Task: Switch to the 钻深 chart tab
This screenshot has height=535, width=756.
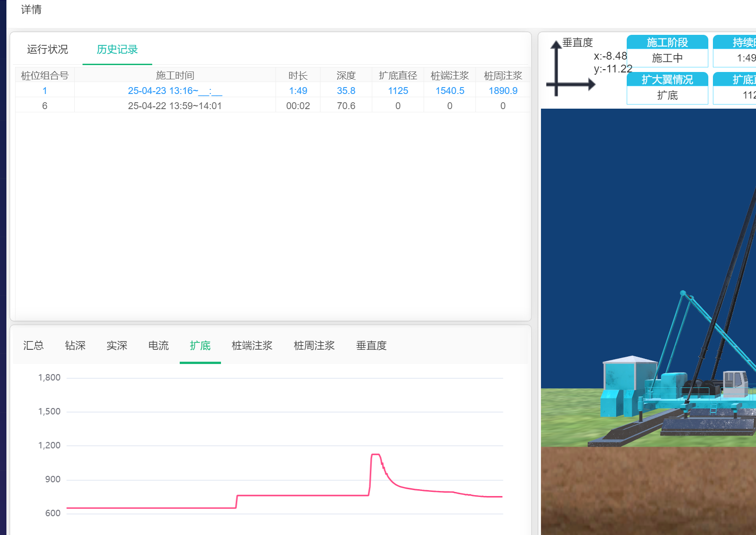Action: pos(75,346)
